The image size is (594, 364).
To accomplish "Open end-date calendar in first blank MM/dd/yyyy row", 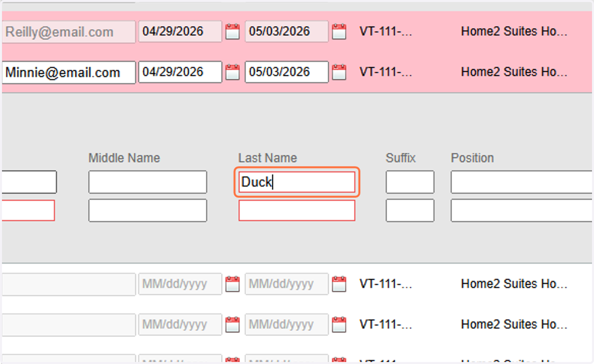I will [339, 284].
